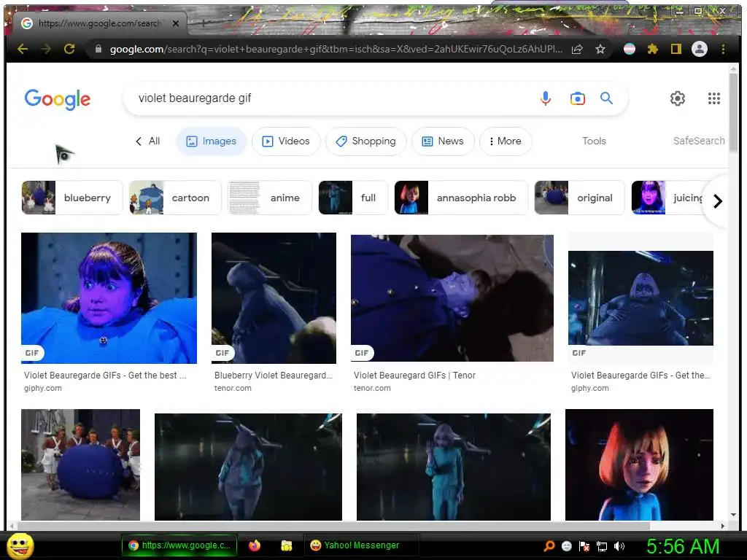Screen dimensions: 747x560
Task: Select the Images tab
Action: [x=212, y=141]
